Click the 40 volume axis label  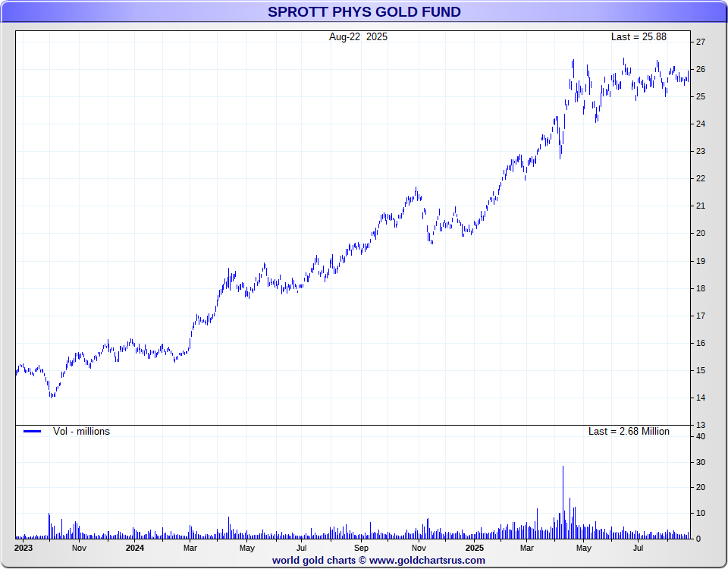click(x=701, y=437)
